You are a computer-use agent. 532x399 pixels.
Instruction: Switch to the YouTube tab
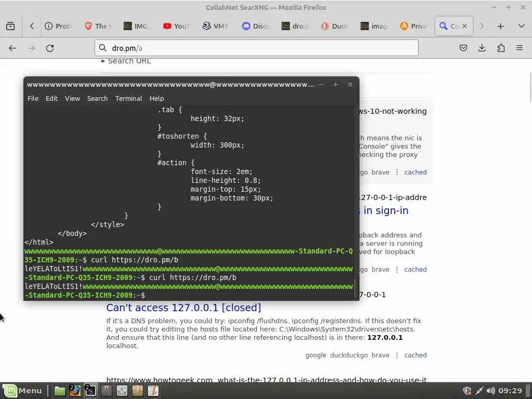click(177, 26)
